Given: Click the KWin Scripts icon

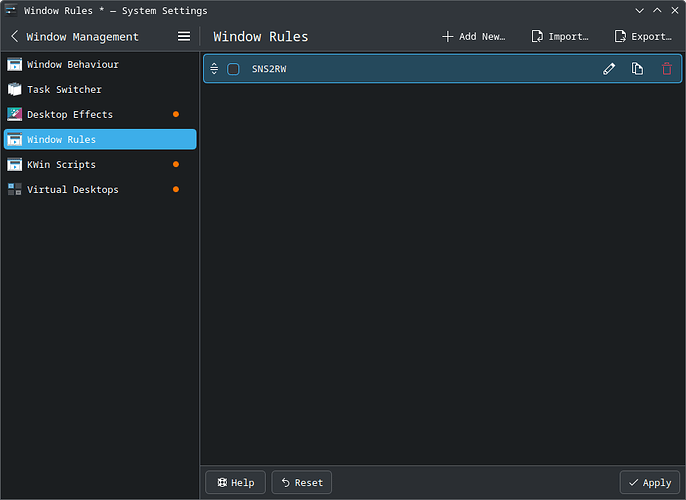Looking at the screenshot, I should 14,164.
